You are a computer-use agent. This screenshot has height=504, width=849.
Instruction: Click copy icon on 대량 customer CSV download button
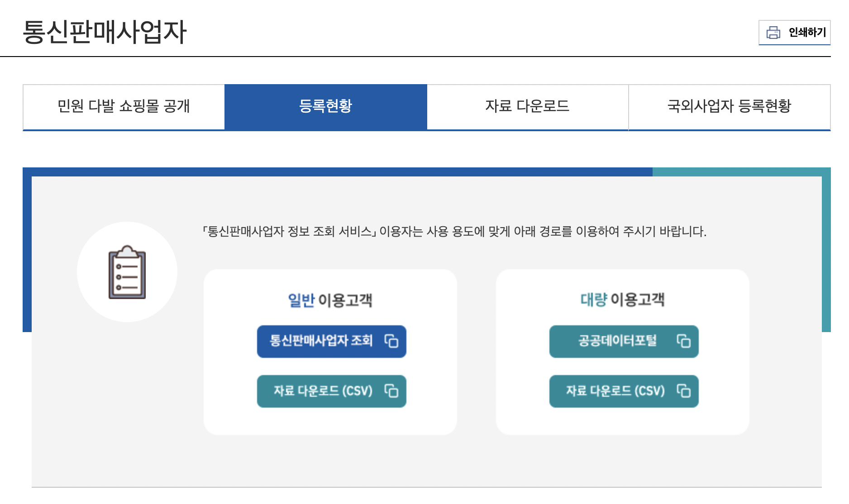coord(684,391)
